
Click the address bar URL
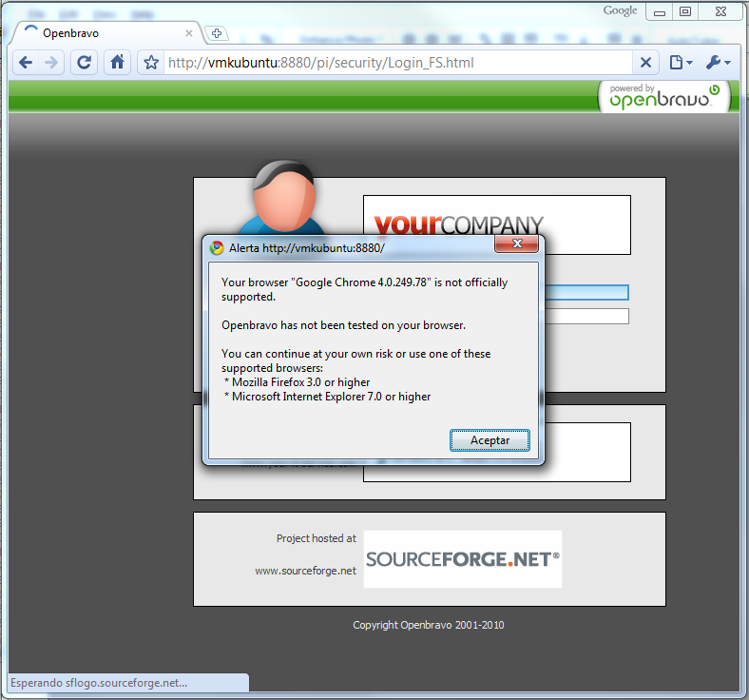[x=321, y=63]
